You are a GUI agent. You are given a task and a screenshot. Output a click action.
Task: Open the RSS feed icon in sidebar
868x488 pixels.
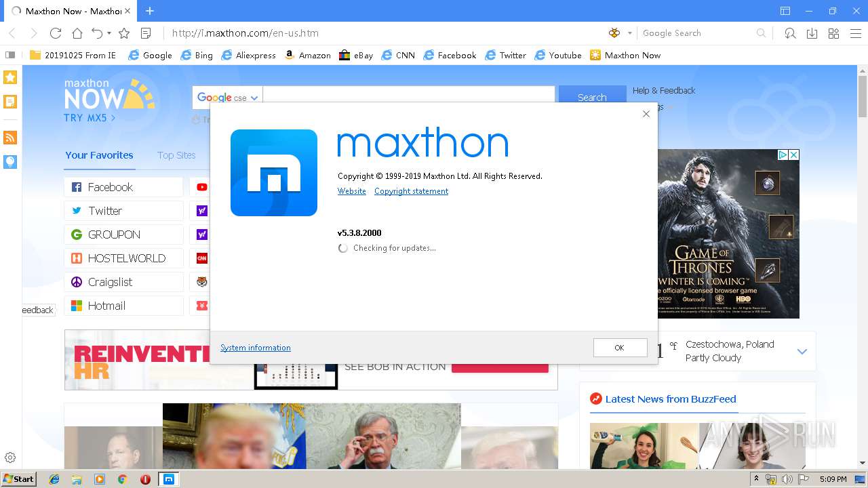[x=10, y=138]
